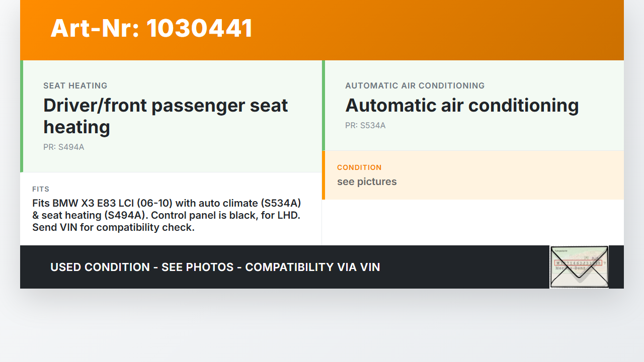Click the envelope VIN icon in footer
This screenshot has width=644, height=362.
point(579,266)
